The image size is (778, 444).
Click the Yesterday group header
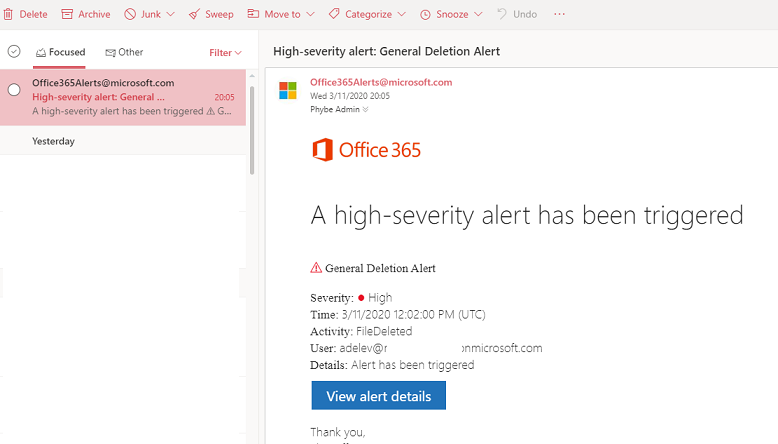click(x=123, y=141)
